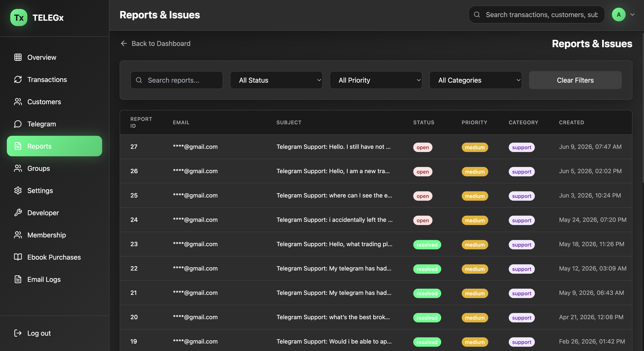The height and width of the screenshot is (351, 644).
Task: Click the Settings gear icon
Action: 18,190
